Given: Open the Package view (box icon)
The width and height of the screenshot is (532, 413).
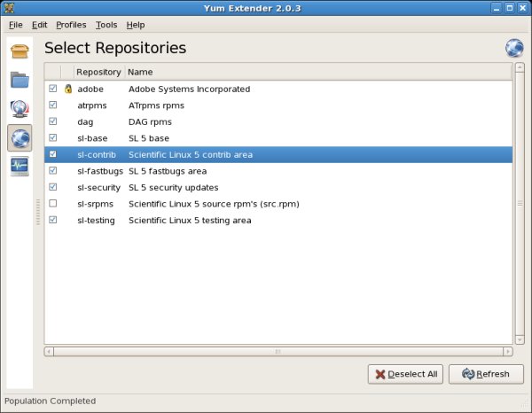Looking at the screenshot, I should click(20, 51).
